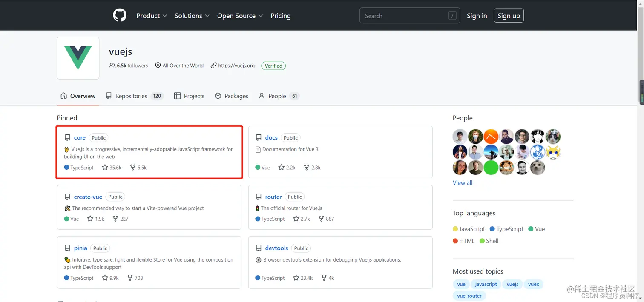Click the docs repository book icon
The image size is (644, 302).
click(259, 138)
